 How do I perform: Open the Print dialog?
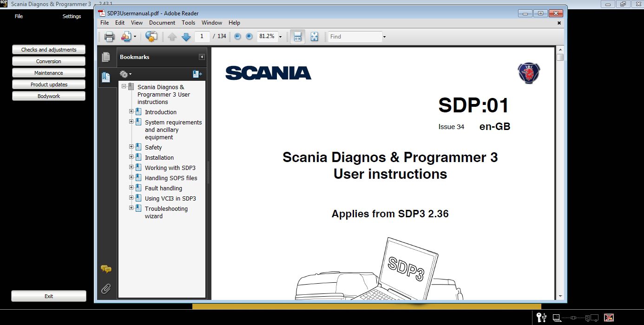[110, 36]
